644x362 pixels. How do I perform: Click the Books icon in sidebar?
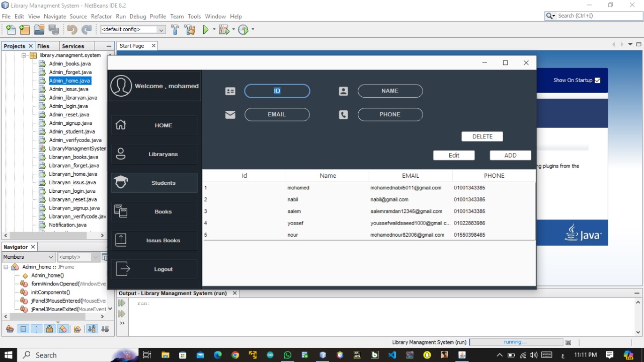point(121,211)
